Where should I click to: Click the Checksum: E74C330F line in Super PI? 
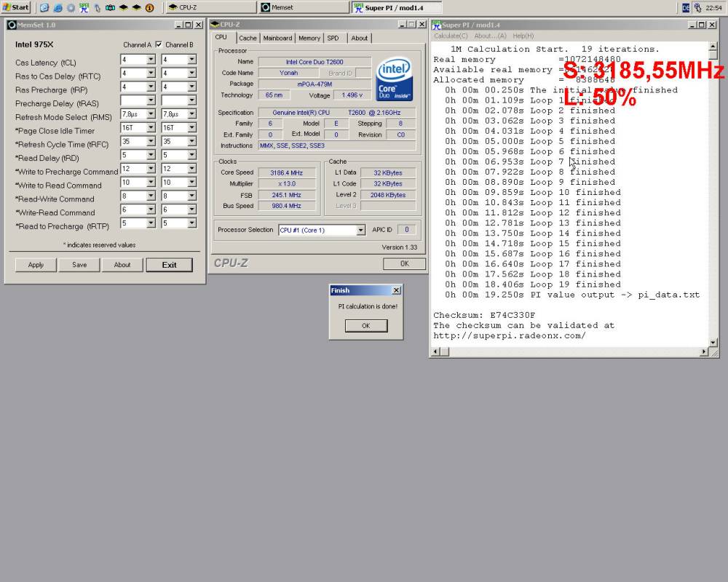click(x=484, y=315)
